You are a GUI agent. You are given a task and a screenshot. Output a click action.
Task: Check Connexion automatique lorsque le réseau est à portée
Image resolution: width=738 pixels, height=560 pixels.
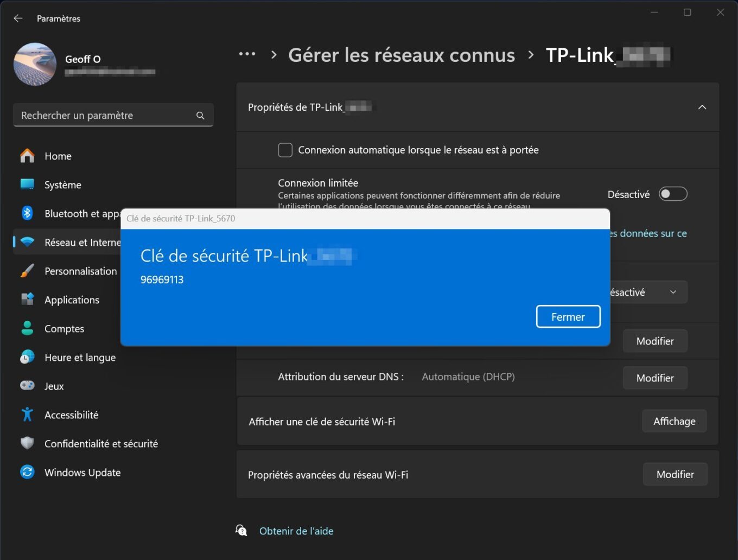pyautogui.click(x=285, y=150)
